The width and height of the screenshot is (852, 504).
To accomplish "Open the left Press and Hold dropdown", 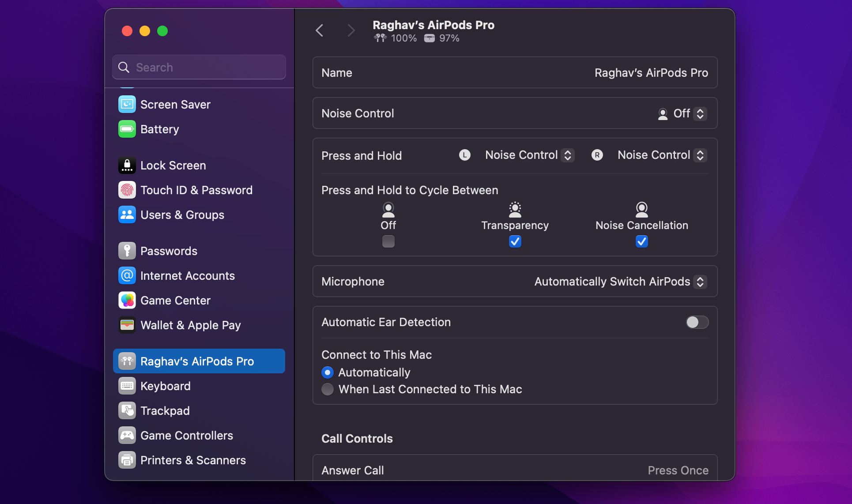I will coord(568,155).
